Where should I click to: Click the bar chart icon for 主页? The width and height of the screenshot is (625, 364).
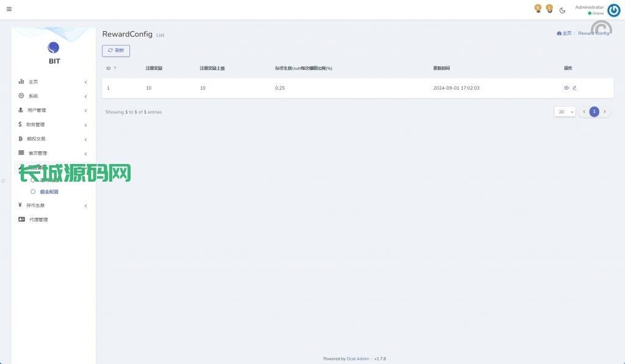pyautogui.click(x=21, y=81)
